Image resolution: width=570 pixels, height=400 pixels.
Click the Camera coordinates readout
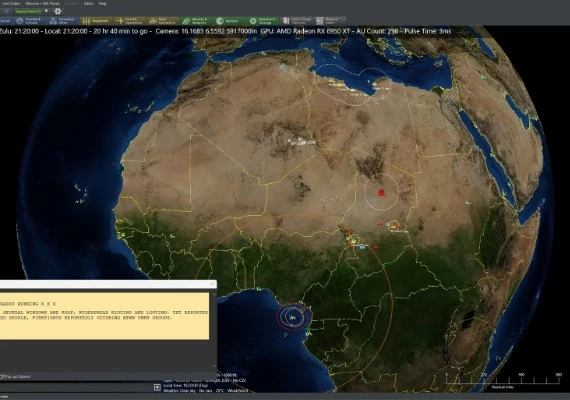pos(206,31)
